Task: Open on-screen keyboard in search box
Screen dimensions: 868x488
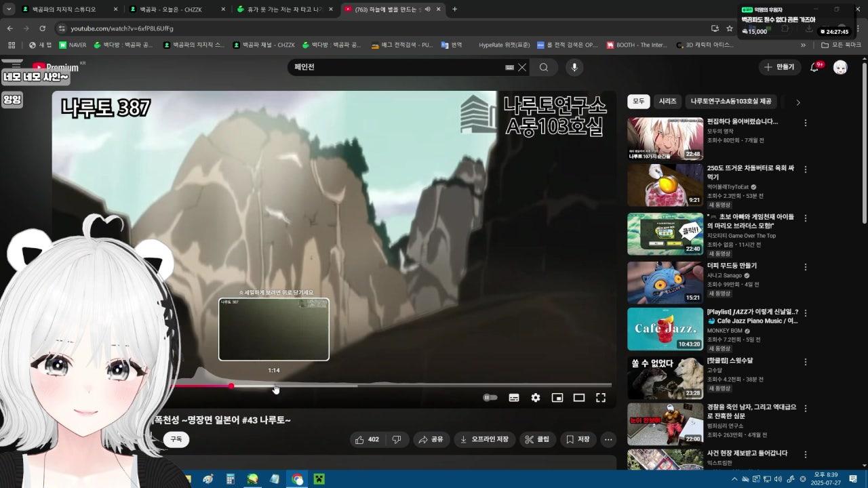Action: pyautogui.click(x=509, y=67)
